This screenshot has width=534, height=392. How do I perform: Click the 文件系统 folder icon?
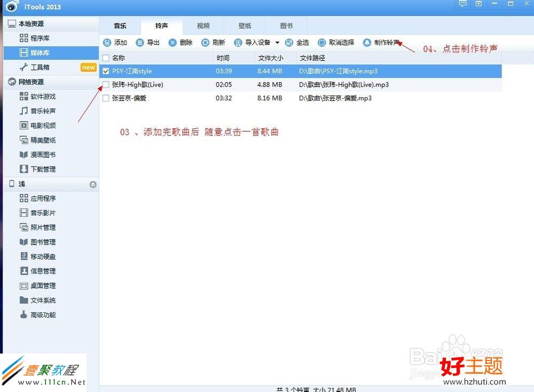pyautogui.click(x=24, y=300)
